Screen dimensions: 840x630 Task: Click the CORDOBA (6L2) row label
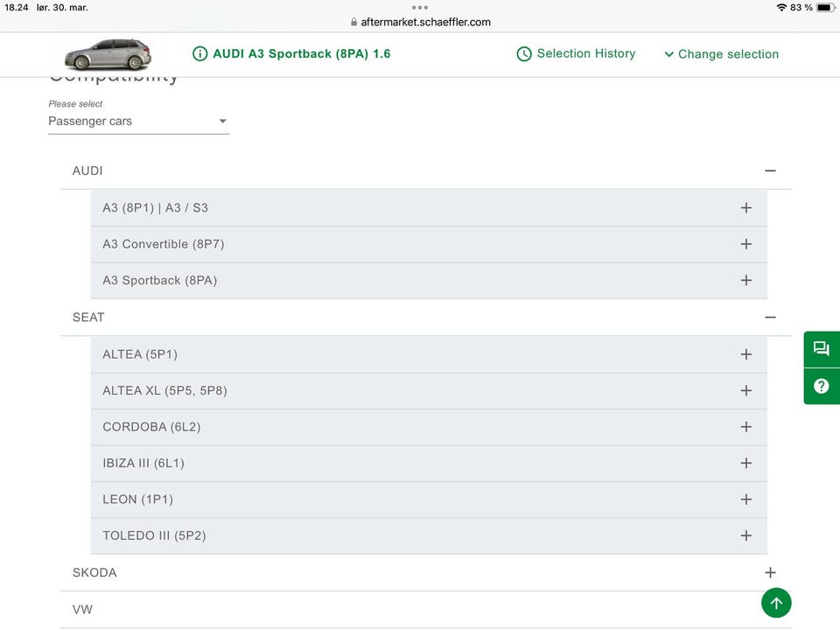pos(151,427)
